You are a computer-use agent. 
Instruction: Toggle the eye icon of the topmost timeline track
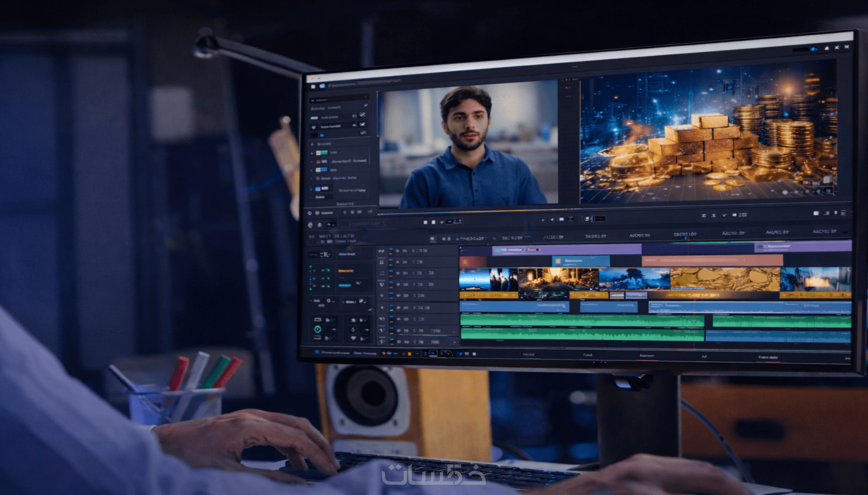tap(397, 251)
